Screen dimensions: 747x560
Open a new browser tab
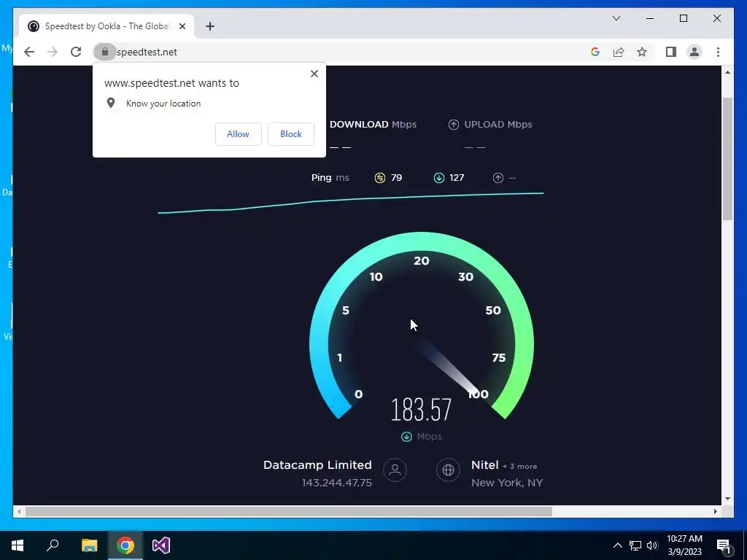[x=210, y=26]
